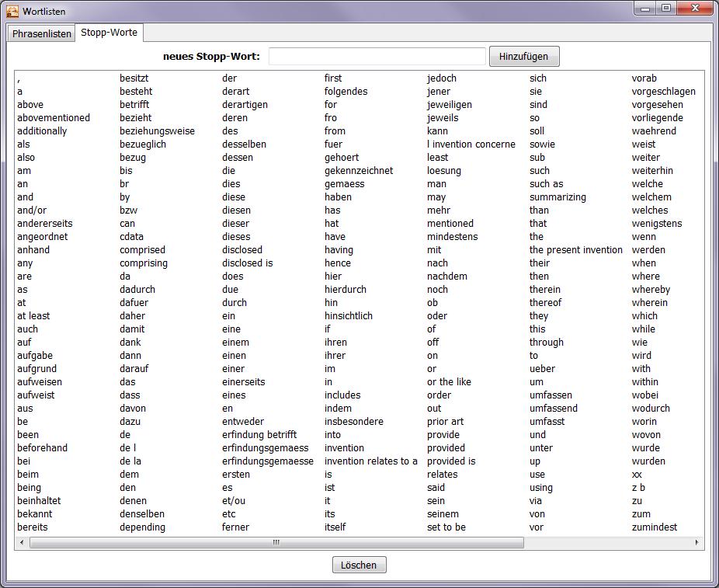The height and width of the screenshot is (588, 719).
Task: Select the stop word 'dadurch'
Action: click(x=137, y=290)
